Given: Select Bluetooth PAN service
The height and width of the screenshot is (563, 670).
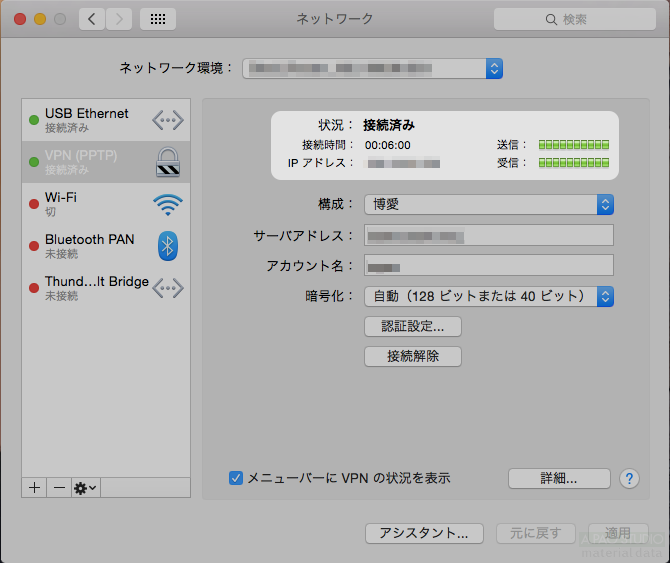Looking at the screenshot, I should tap(106, 246).
